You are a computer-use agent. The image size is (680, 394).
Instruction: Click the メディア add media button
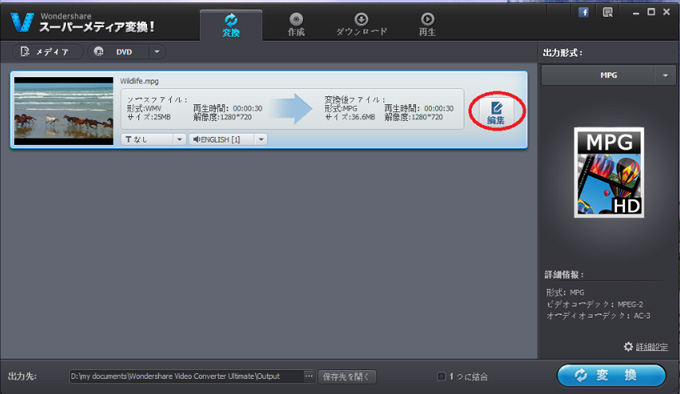coord(47,52)
